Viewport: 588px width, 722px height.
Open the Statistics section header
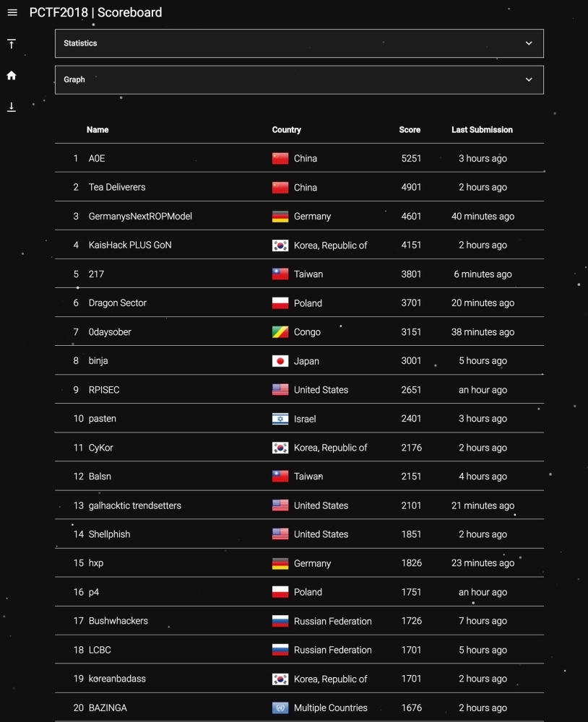[x=299, y=43]
